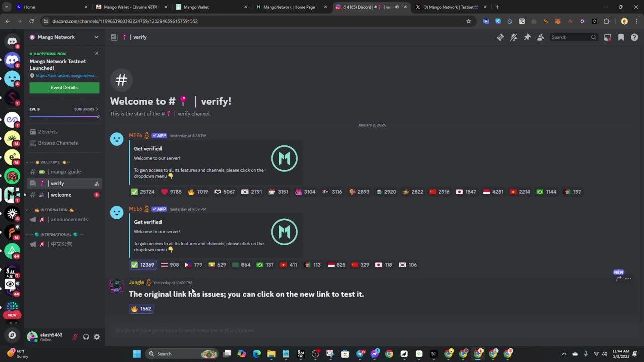The width and height of the screenshot is (644, 362).
Task: Switch to Mango Network Testnet X tab
Action: pos(451,7)
